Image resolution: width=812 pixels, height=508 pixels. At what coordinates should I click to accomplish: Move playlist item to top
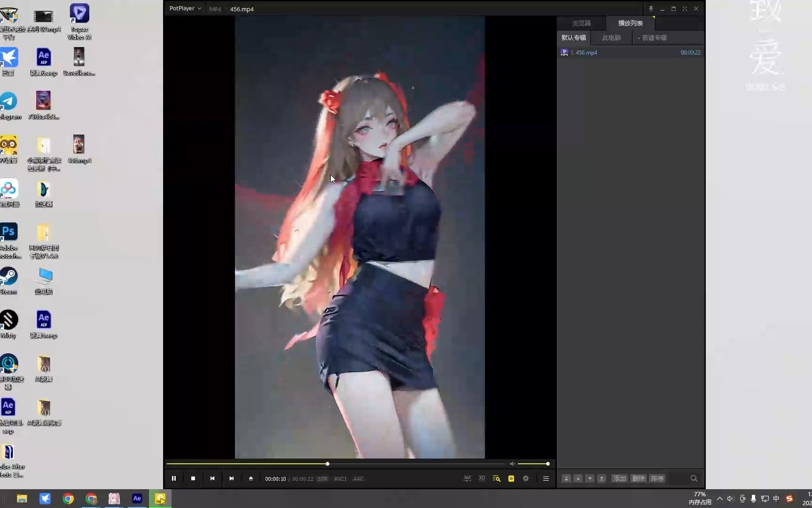point(566,478)
